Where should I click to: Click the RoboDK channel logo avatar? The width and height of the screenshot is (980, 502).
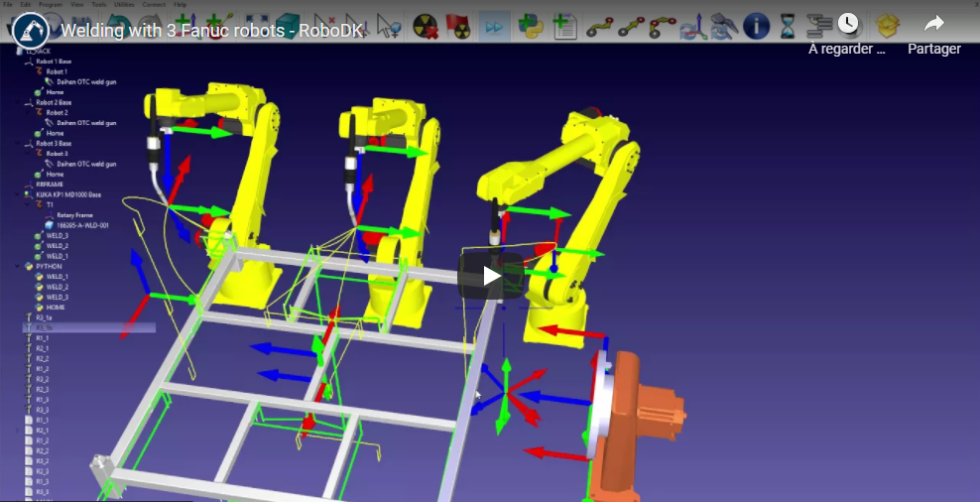pos(31,29)
